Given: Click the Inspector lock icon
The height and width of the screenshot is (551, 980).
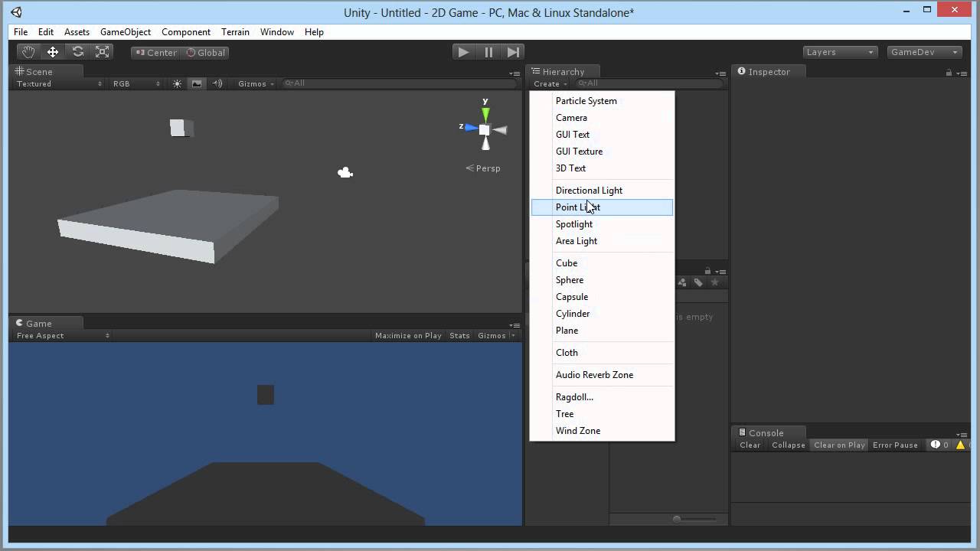Looking at the screenshot, I should (949, 73).
